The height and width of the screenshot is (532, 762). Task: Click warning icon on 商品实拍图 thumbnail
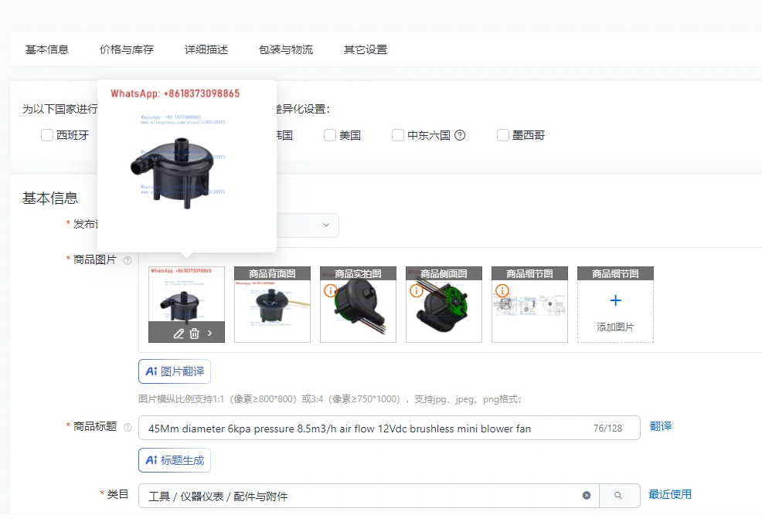tap(331, 291)
